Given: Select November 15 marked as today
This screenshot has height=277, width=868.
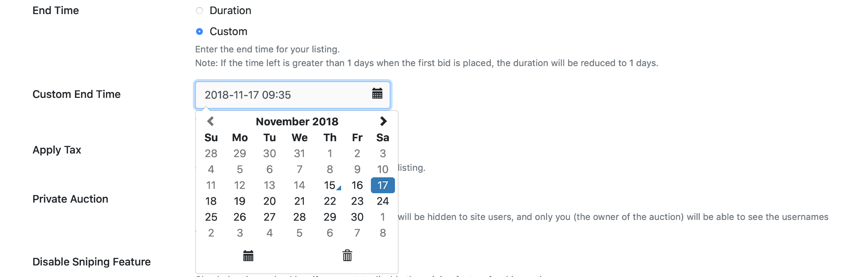Looking at the screenshot, I should click(330, 185).
